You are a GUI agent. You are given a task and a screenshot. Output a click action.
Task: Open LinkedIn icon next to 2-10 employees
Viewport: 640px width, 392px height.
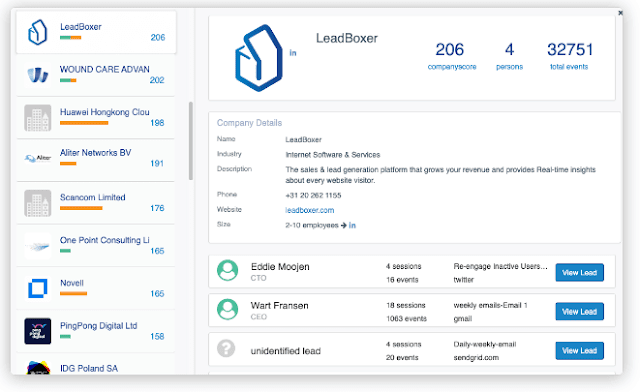pyautogui.click(x=352, y=225)
